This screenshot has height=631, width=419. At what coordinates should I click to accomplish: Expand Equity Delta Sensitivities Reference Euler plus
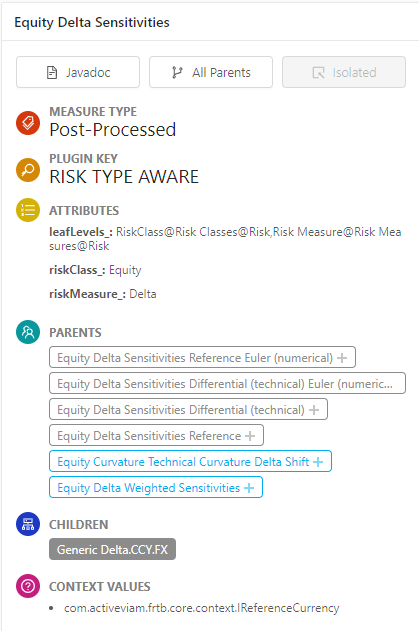point(342,358)
